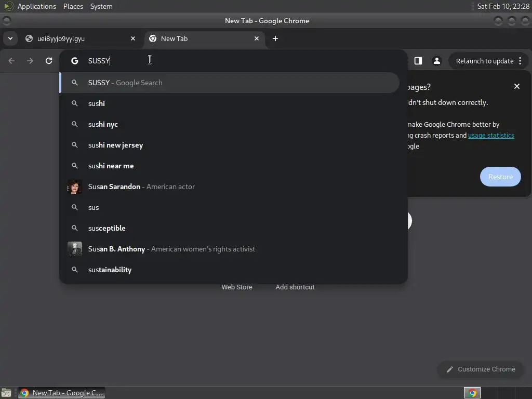The height and width of the screenshot is (399, 532).
Task: Click Relaunch to update button
Action: (x=484, y=61)
